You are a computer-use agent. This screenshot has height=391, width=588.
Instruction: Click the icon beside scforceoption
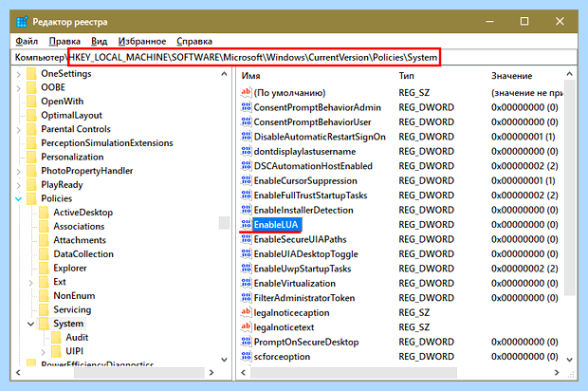(246, 356)
